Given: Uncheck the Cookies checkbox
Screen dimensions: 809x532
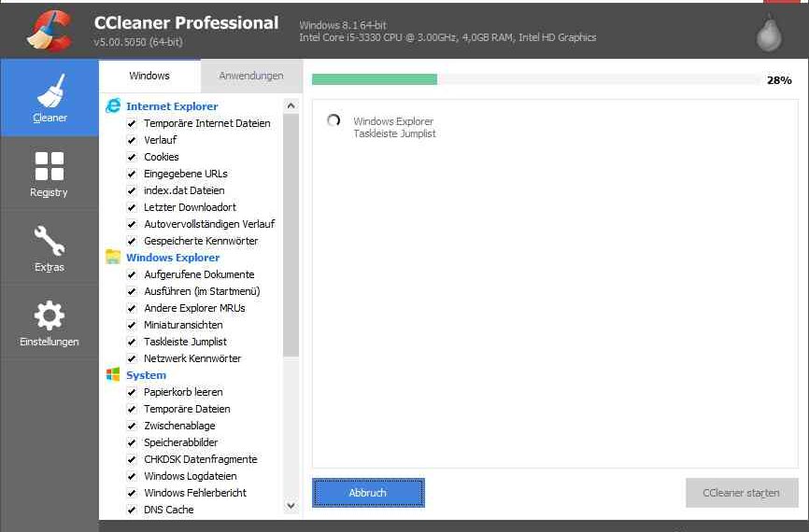Looking at the screenshot, I should [132, 157].
